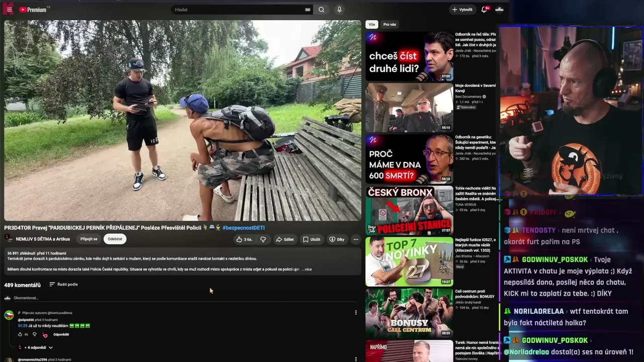Click the Připojit se join button
Screen dimensions: 644x362
(x=89, y=239)
